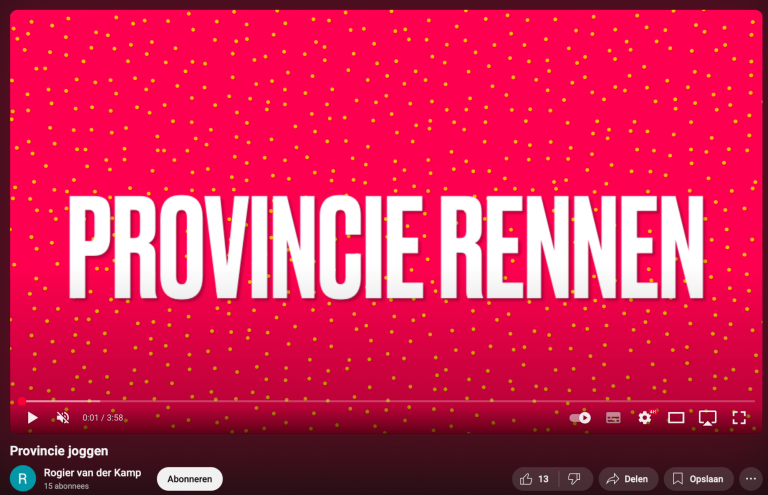Open the more actions three-dot menu
This screenshot has width=768, height=495.
coord(751,479)
